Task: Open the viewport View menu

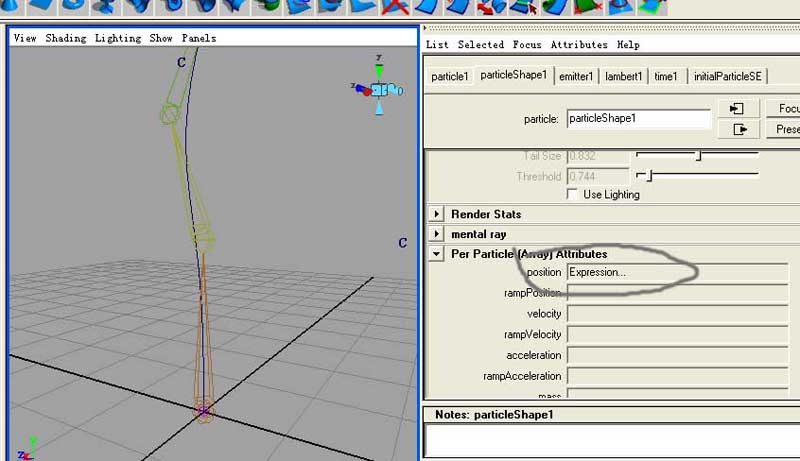Action: (x=25, y=38)
